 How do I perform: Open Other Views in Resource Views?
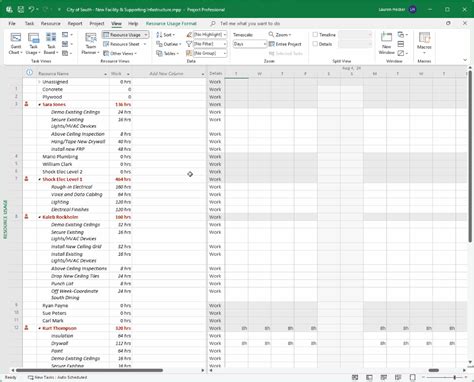[120, 53]
